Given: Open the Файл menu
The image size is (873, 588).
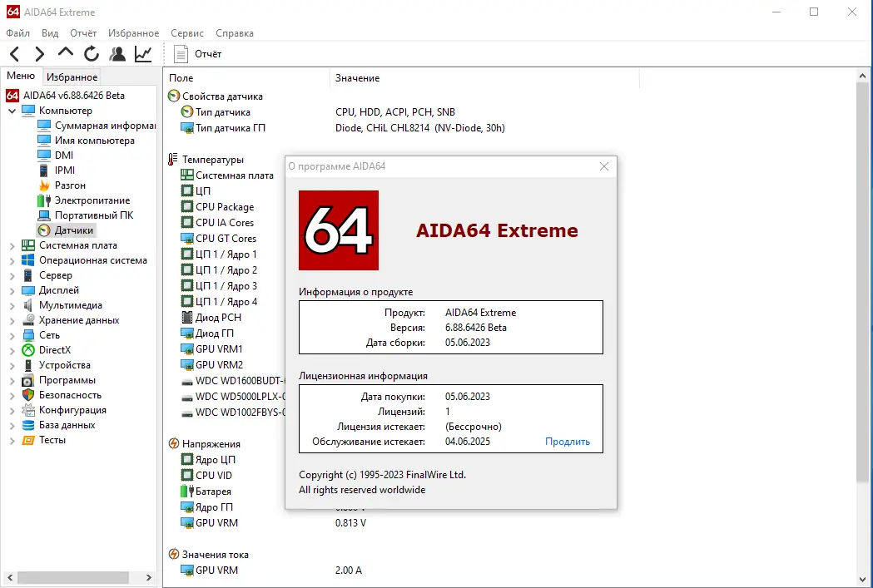Looking at the screenshot, I should [17, 33].
